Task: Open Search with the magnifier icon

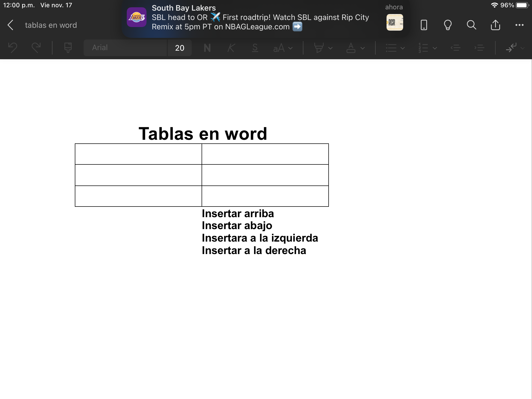Action: pos(471,25)
